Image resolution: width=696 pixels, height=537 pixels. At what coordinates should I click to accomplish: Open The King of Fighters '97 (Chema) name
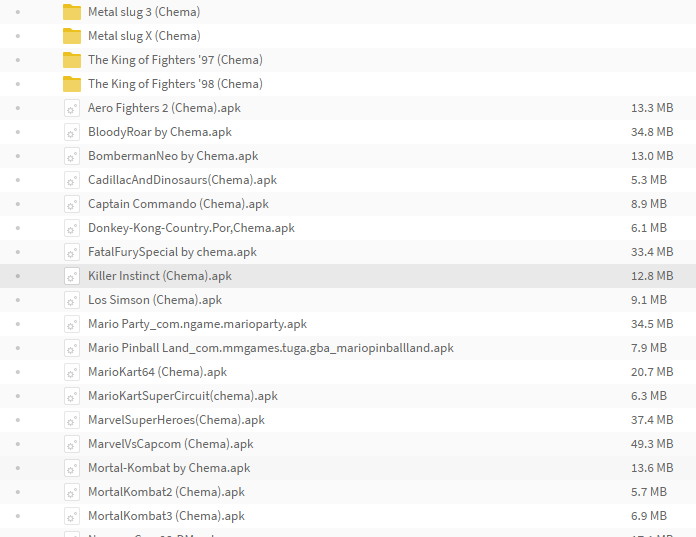[175, 60]
